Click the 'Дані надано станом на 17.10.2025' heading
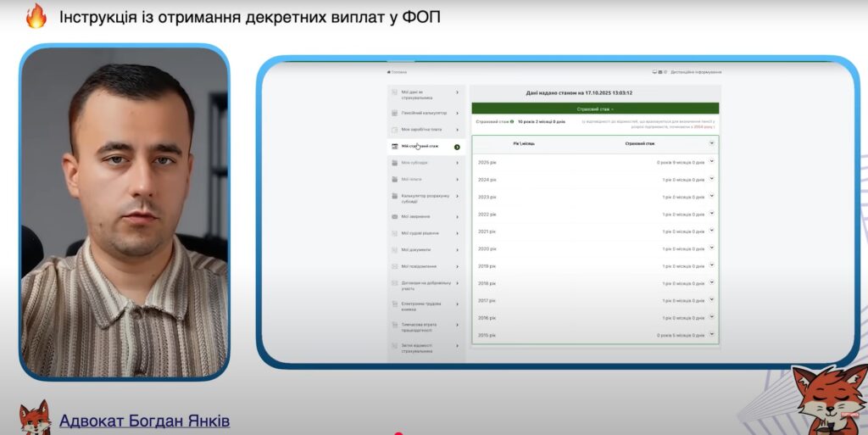868x435 pixels. click(x=579, y=93)
